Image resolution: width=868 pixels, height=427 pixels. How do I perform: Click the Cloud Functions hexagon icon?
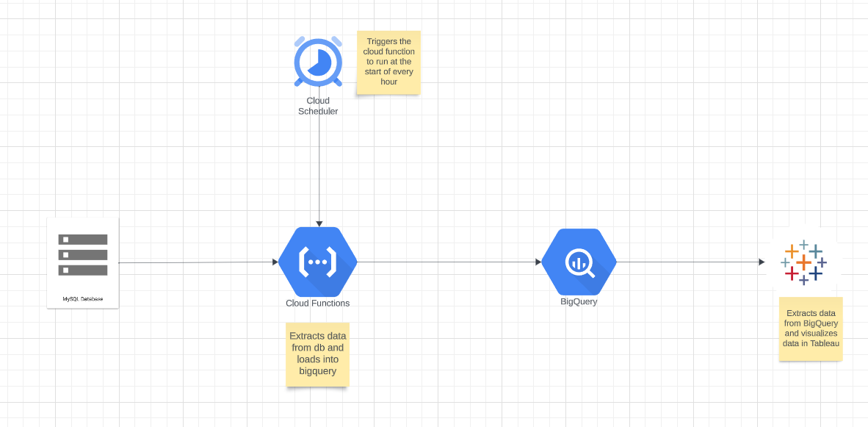[x=317, y=261]
